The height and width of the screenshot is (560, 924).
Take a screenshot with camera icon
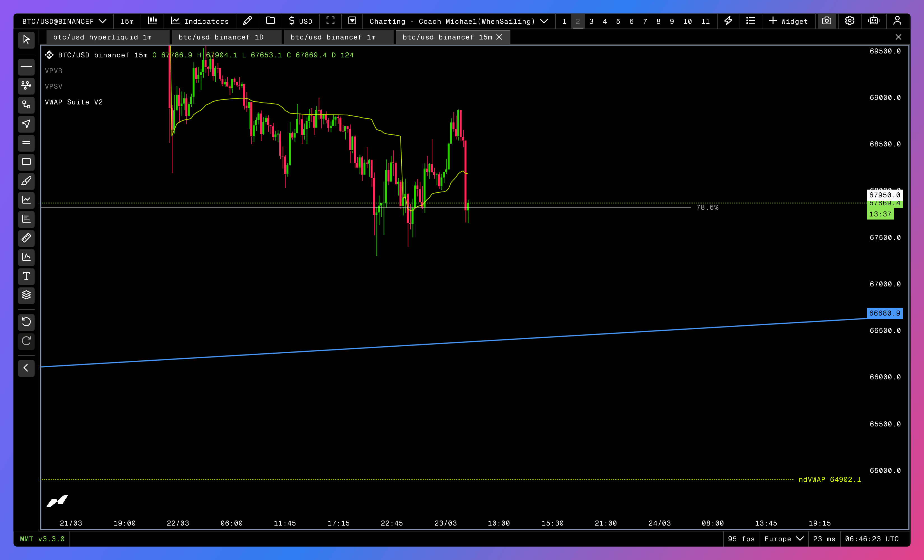click(827, 21)
